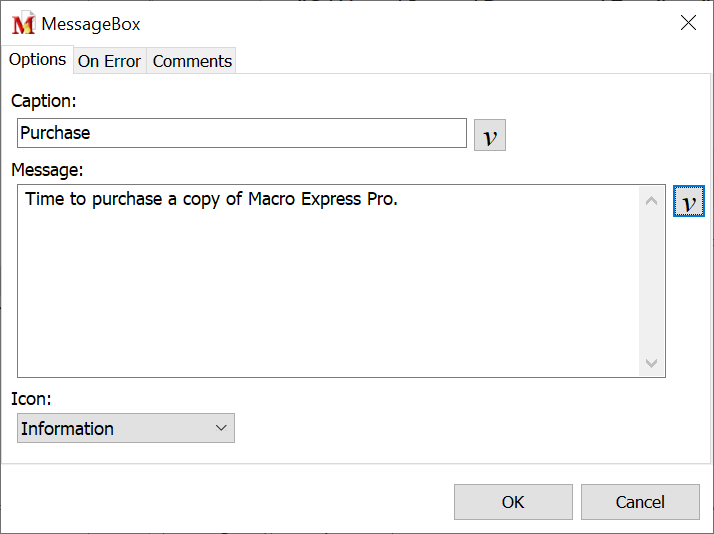The height and width of the screenshot is (534, 714).
Task: Click the Message label
Action: click(x=47, y=170)
